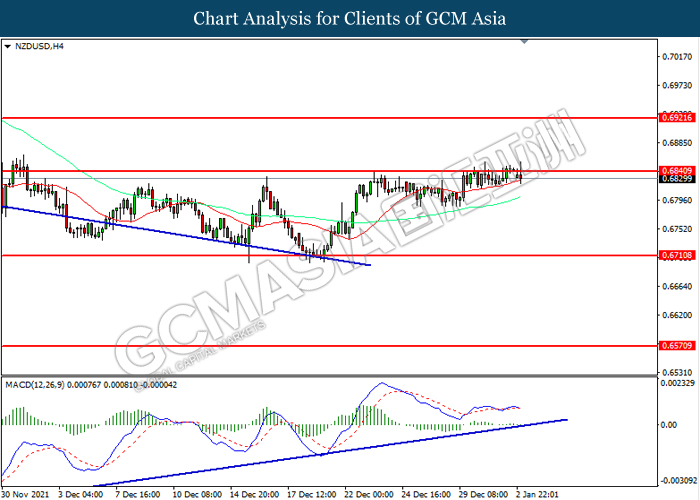Click the 24 Dec 16:00 time label

[426, 494]
